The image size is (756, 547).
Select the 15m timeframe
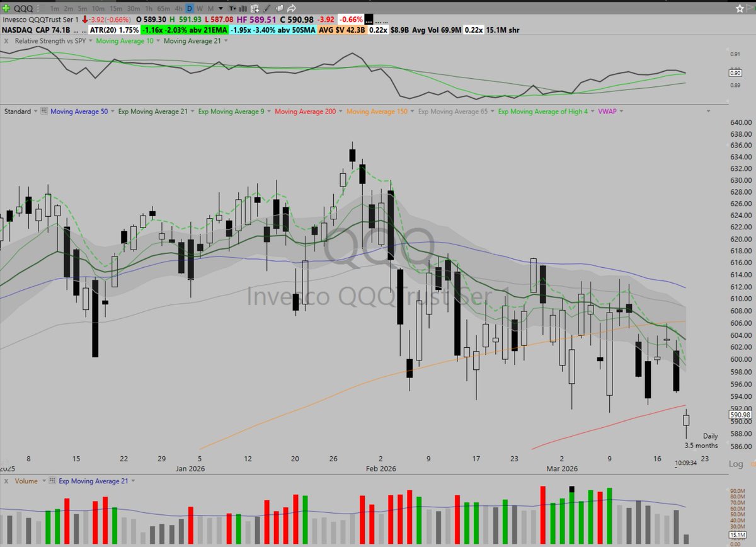pyautogui.click(x=116, y=8)
